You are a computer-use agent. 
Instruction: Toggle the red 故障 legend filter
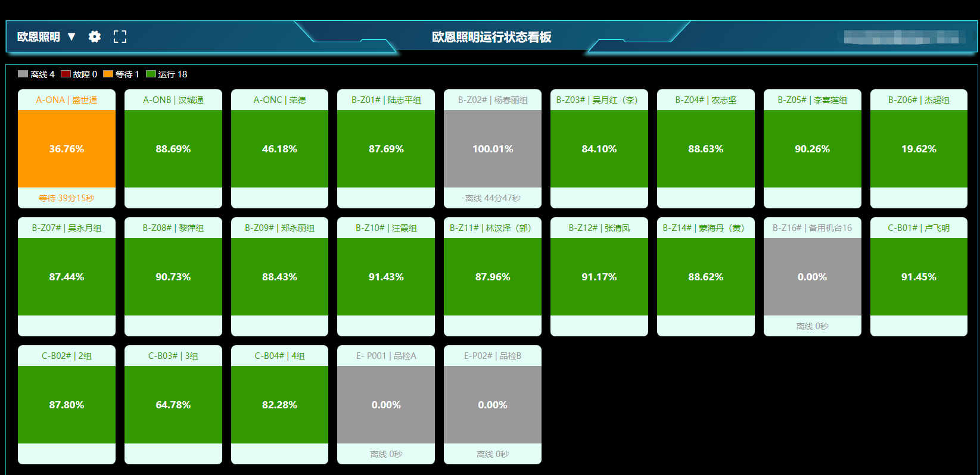pos(66,74)
